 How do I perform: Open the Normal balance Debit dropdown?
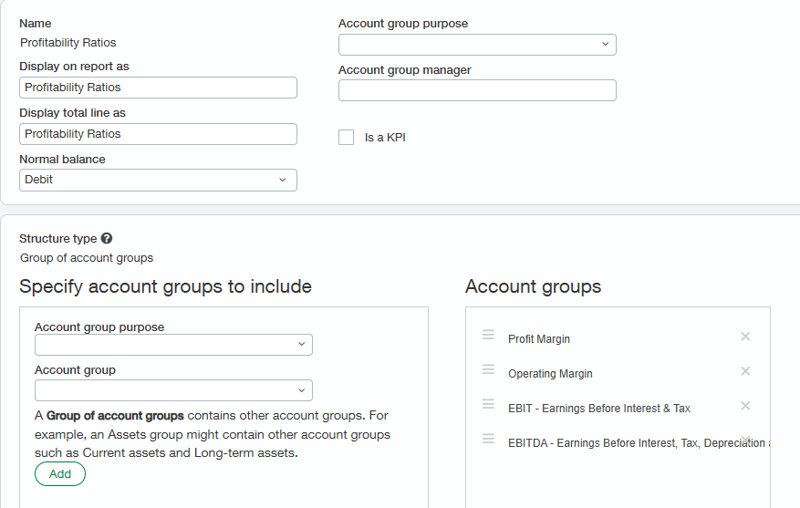pos(158,180)
